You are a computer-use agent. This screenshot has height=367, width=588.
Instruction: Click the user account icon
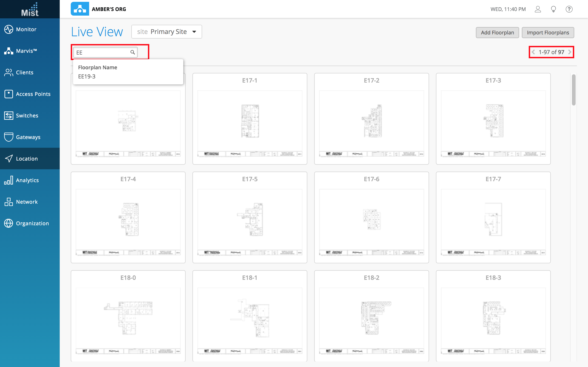click(x=538, y=9)
